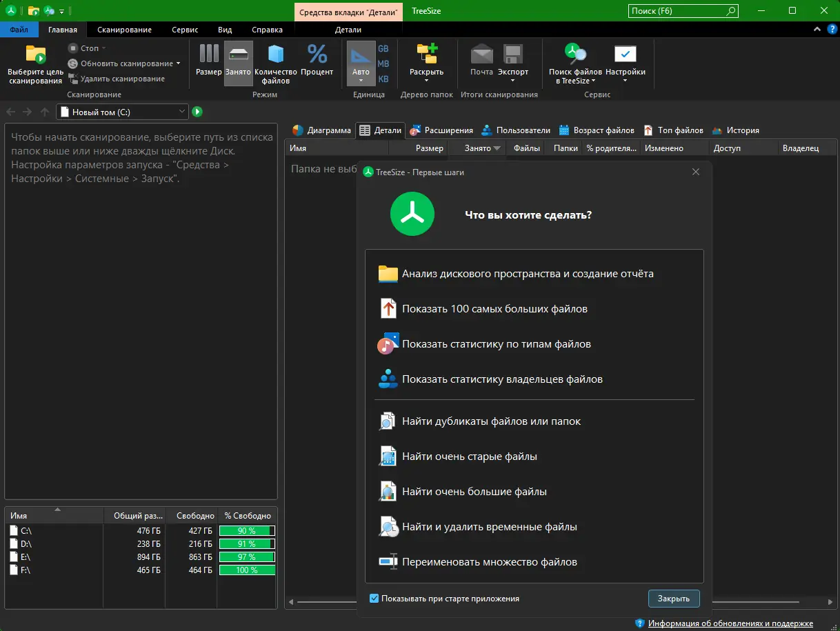The height and width of the screenshot is (631, 840).
Task: Open the Справка ribbon tab
Action: 267,30
